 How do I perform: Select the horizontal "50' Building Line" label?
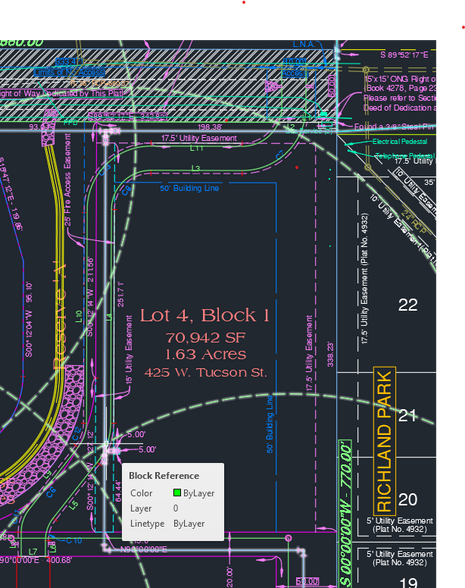coord(189,188)
